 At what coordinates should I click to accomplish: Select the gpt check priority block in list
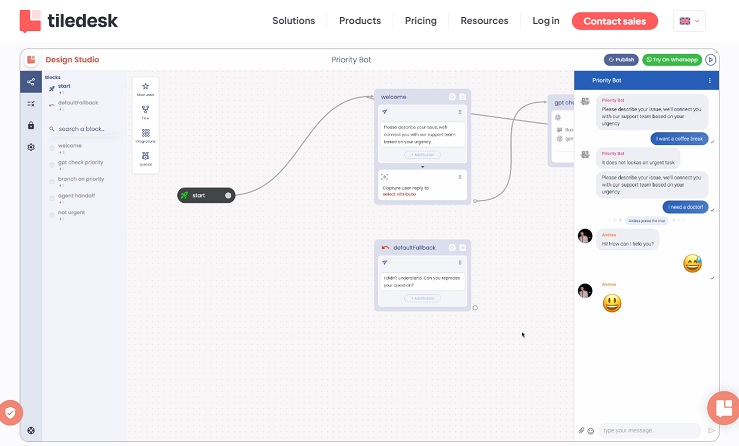(x=80, y=162)
